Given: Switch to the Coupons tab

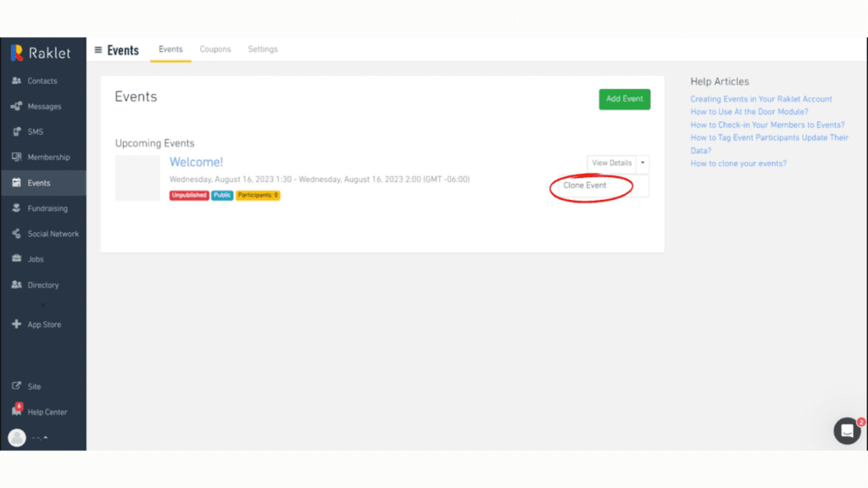Looking at the screenshot, I should coord(215,49).
